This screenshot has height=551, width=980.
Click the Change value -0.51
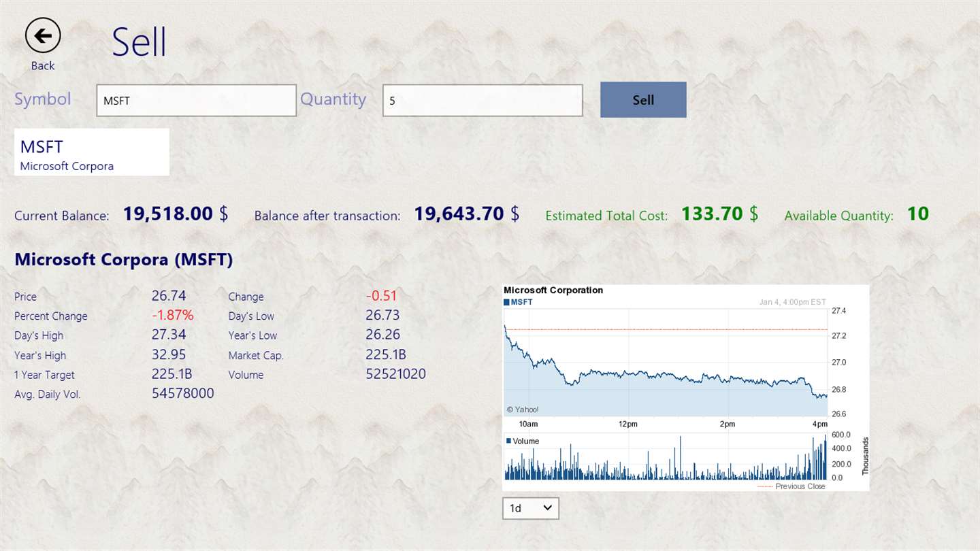point(381,296)
